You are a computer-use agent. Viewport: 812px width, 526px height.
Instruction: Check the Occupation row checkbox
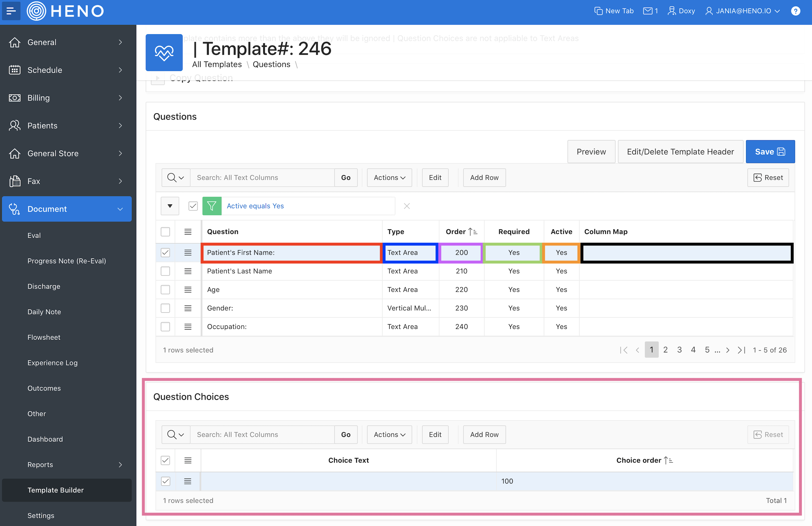tap(166, 327)
